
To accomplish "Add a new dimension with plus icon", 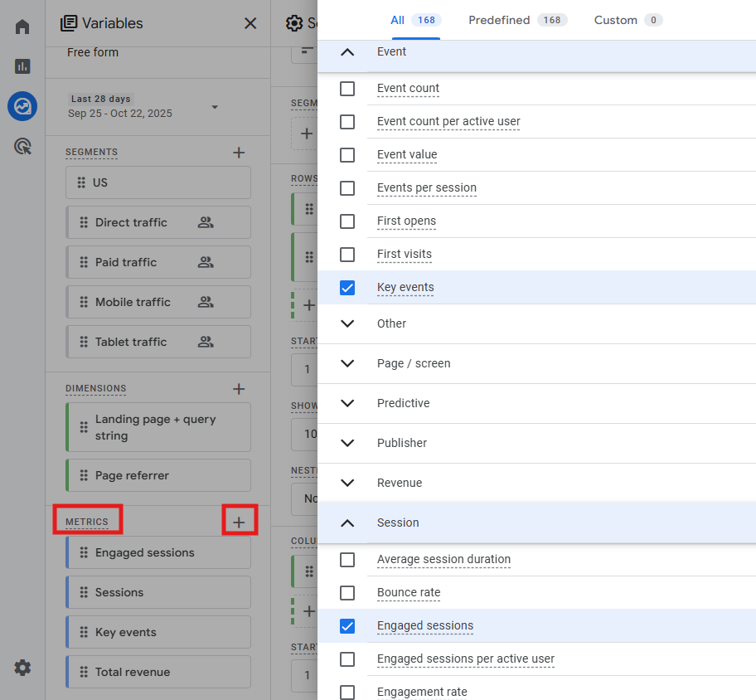I will pos(239,389).
